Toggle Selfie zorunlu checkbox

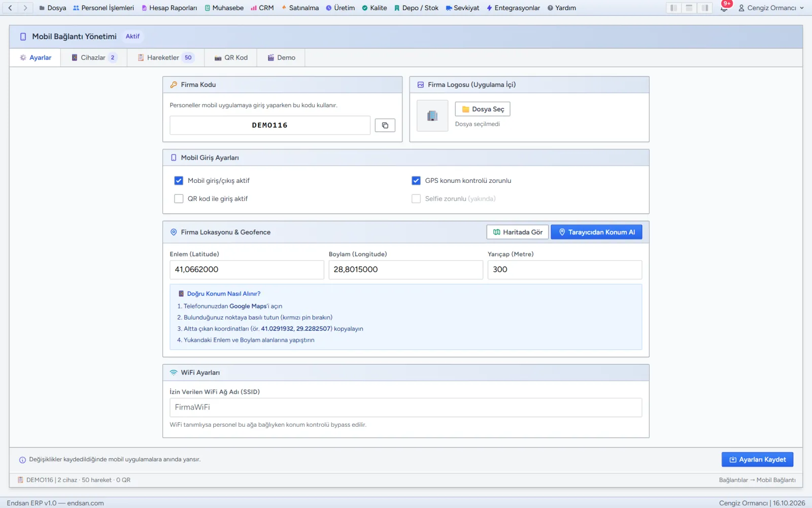click(x=416, y=199)
